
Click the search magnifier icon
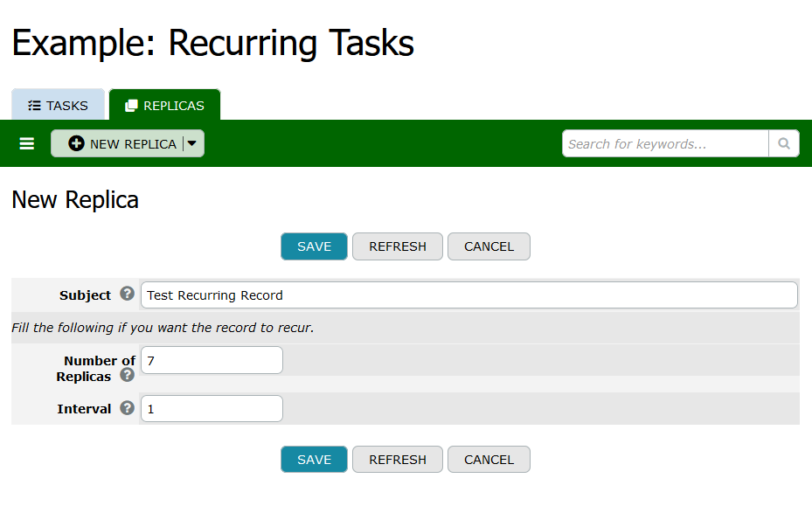coord(783,143)
